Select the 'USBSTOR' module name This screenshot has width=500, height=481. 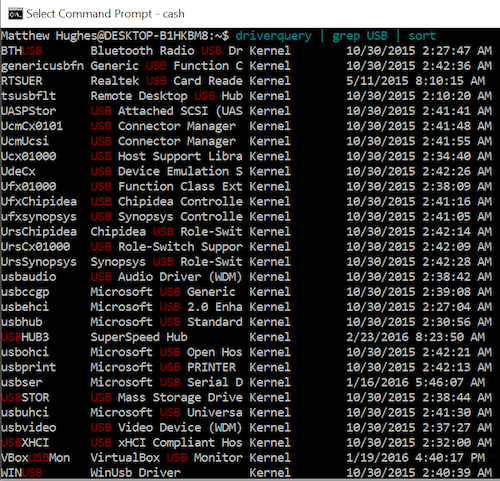[25, 397]
